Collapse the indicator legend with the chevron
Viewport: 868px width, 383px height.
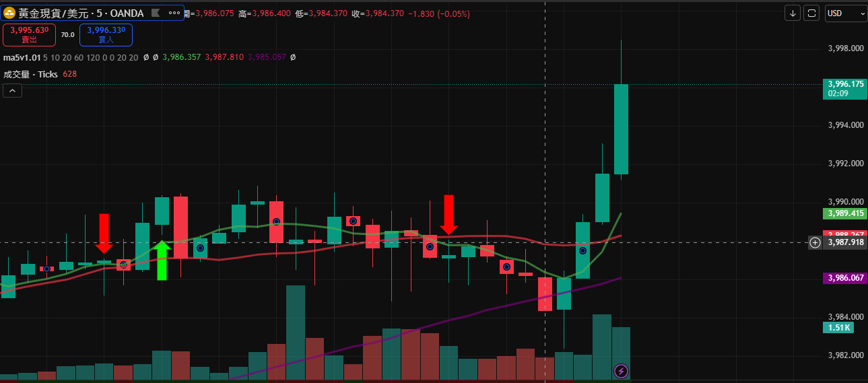coord(13,91)
